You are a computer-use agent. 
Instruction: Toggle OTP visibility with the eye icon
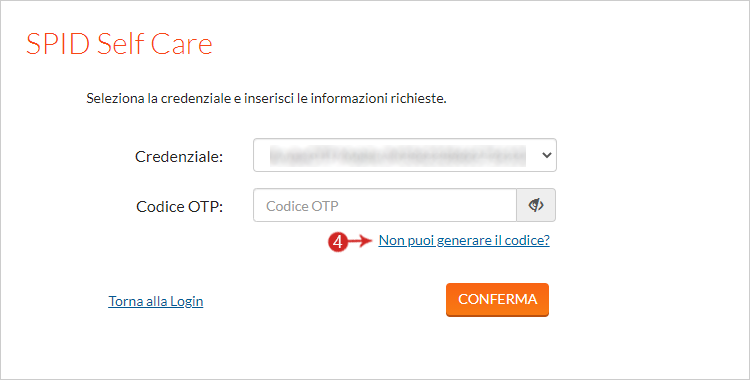[536, 205]
